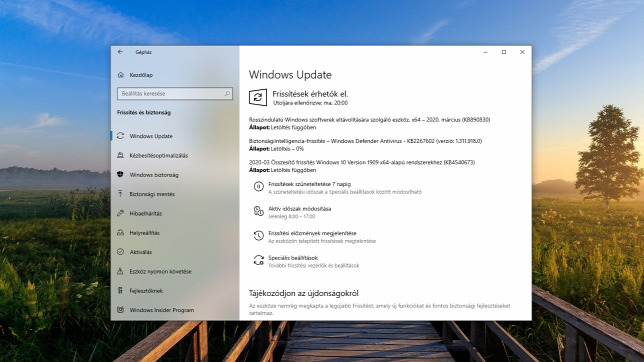Viewport: 644px width, 362px height.
Task: Click the Frissítés és biztonság heading
Action: pyautogui.click(x=144, y=113)
